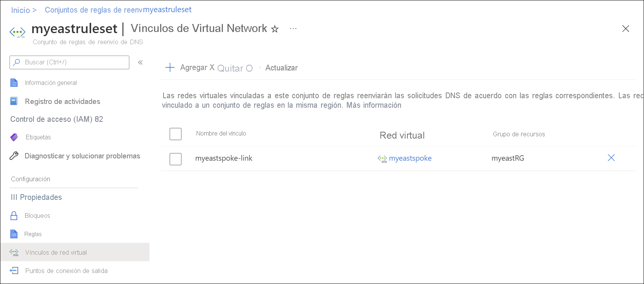Click the plus icon for Agregar
The height and width of the screenshot is (284, 644).
pyautogui.click(x=170, y=68)
